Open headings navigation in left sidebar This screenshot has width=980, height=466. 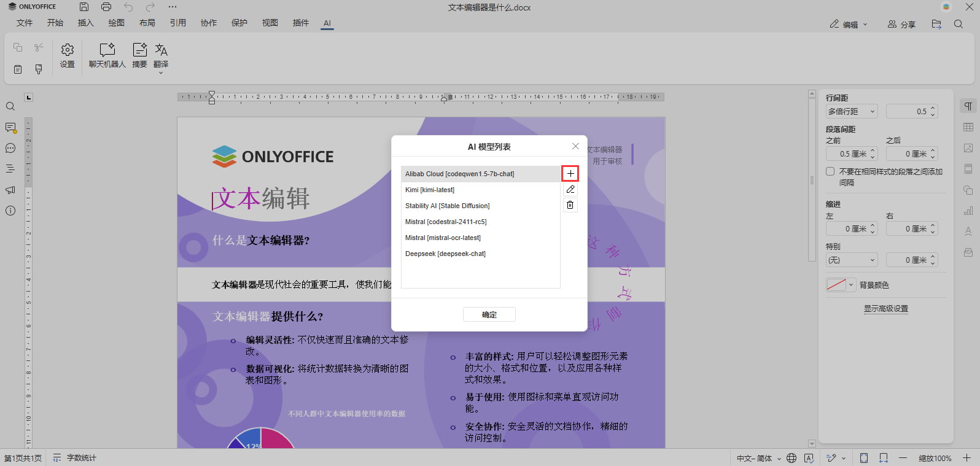tap(10, 169)
